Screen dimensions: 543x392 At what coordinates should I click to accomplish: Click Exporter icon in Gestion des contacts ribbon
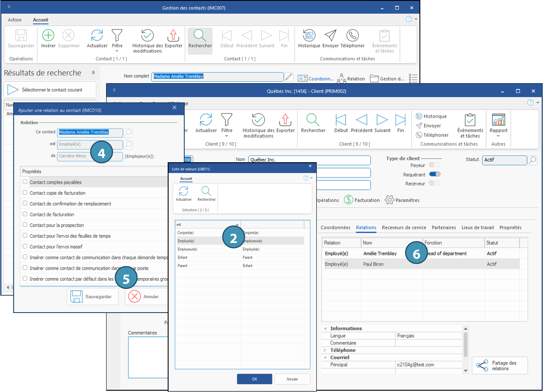[x=173, y=36]
